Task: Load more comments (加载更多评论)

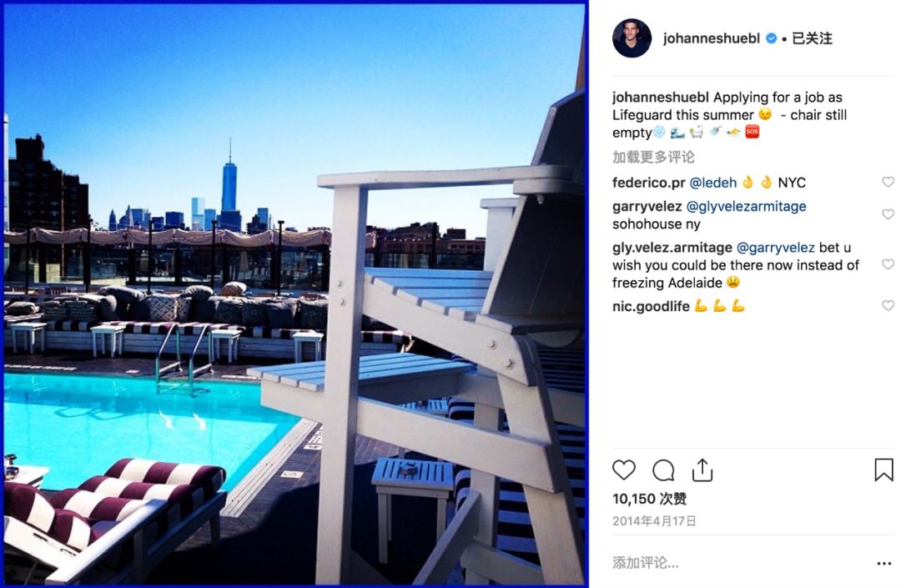Action: [652, 157]
